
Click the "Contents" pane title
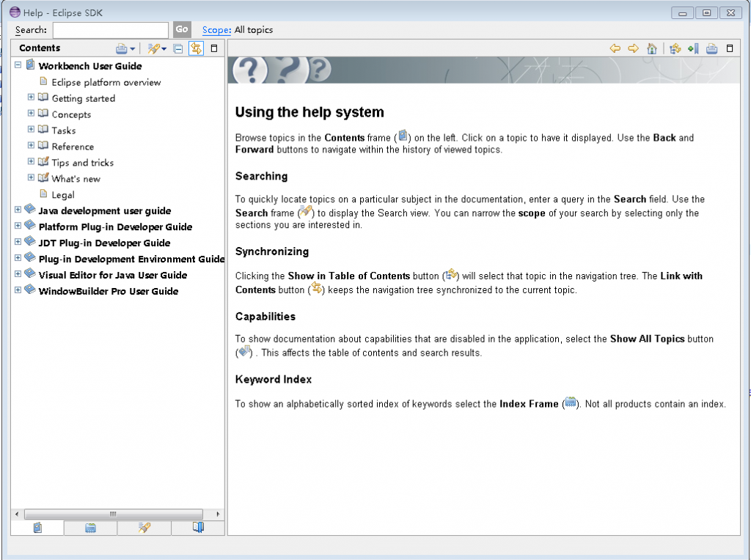(x=40, y=48)
